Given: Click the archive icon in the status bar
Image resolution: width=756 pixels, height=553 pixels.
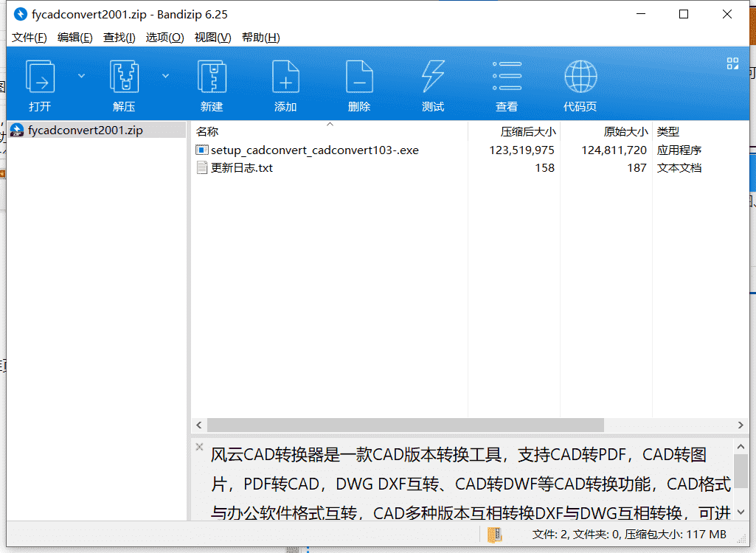Looking at the screenshot, I should [495, 535].
